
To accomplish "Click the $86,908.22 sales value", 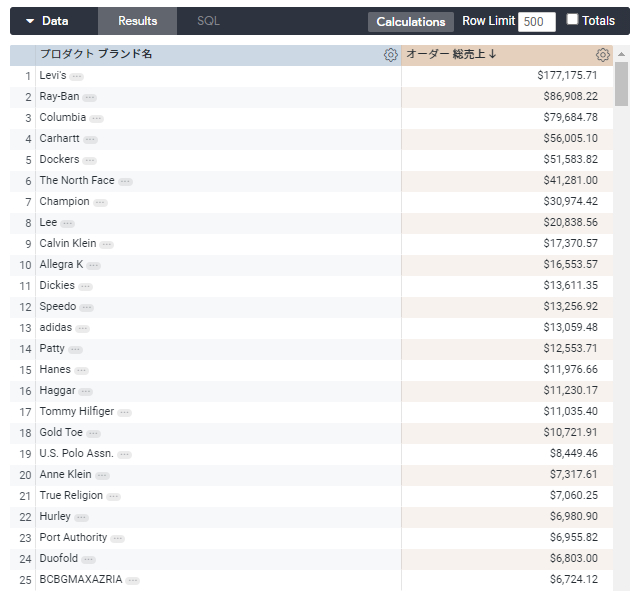I will 570,97.
